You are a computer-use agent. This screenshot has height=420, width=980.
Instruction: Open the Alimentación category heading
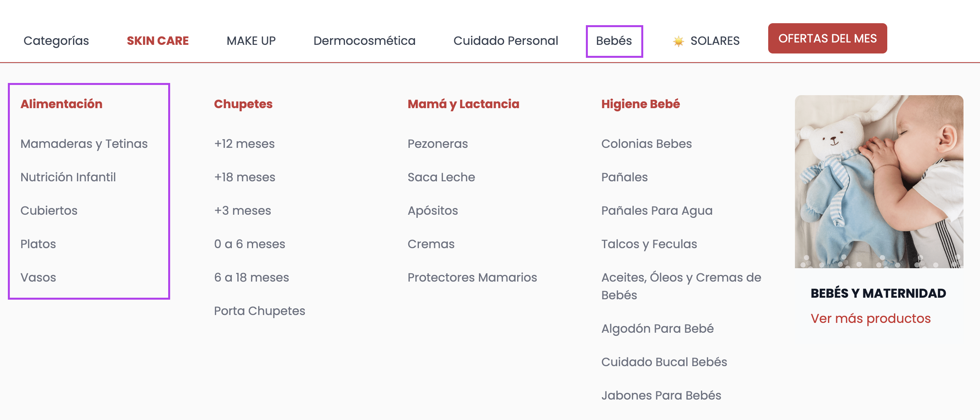click(x=61, y=104)
